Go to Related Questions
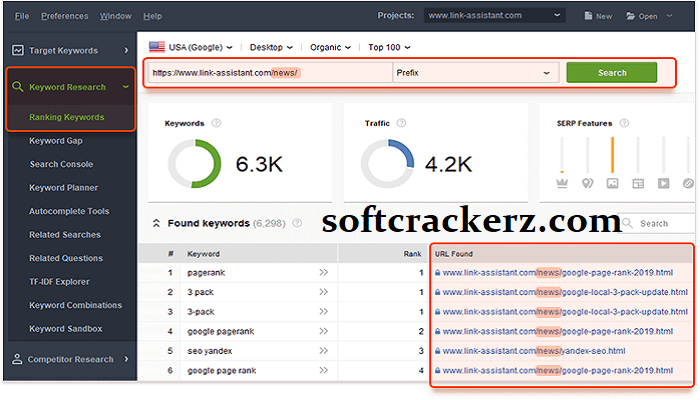Image resolution: width=700 pixels, height=400 pixels. point(66,258)
